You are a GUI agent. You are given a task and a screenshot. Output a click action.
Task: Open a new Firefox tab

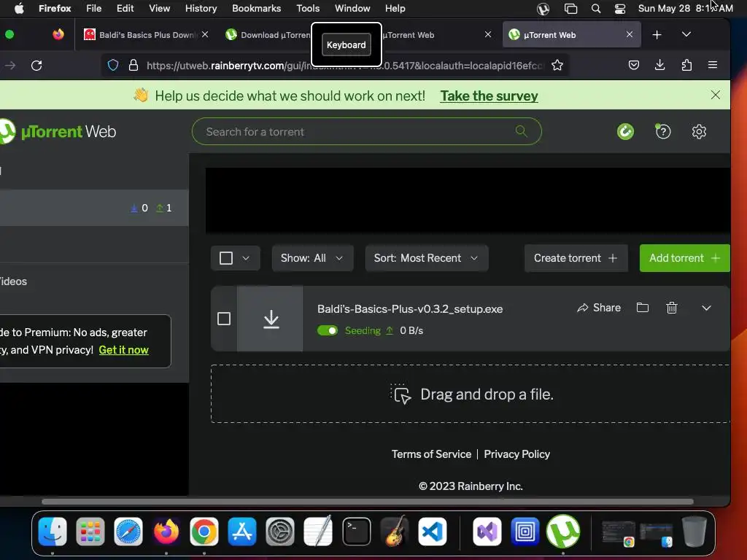(657, 35)
